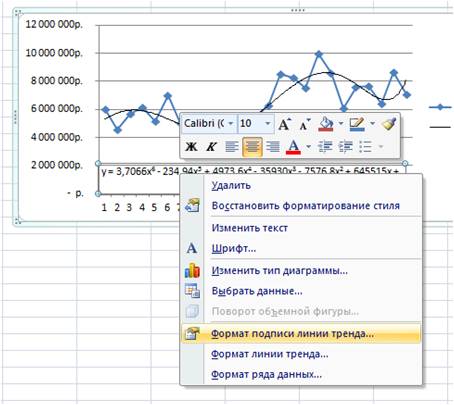The height and width of the screenshot is (405, 454).
Task: Toggle italic К formatting
Action: pyautogui.click(x=211, y=147)
